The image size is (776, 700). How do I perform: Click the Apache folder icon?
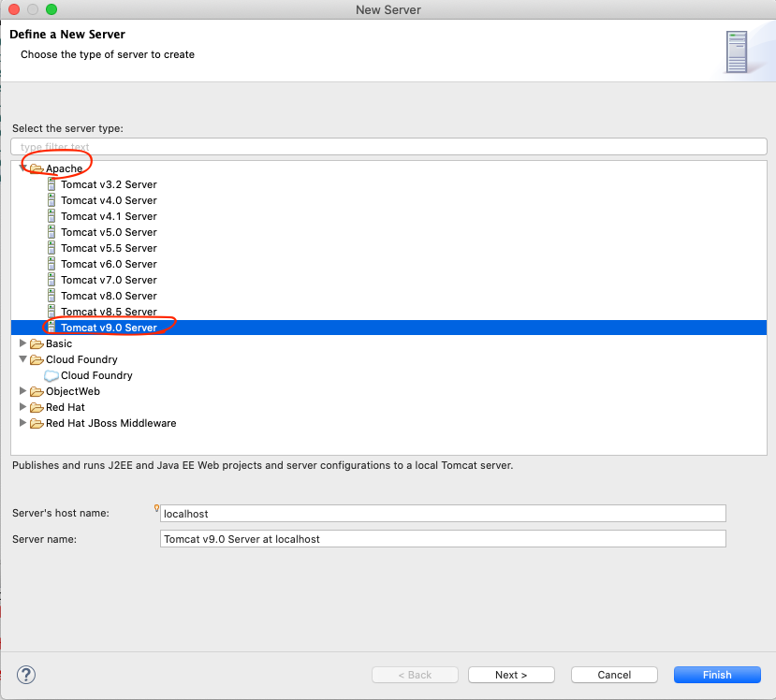[37, 168]
